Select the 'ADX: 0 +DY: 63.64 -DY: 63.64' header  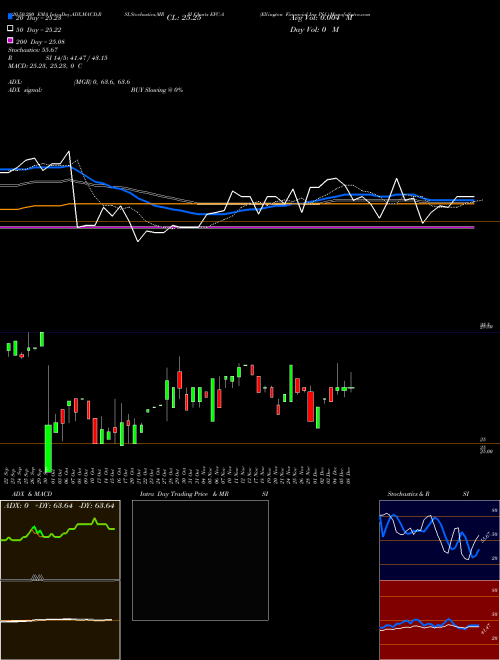click(59, 506)
